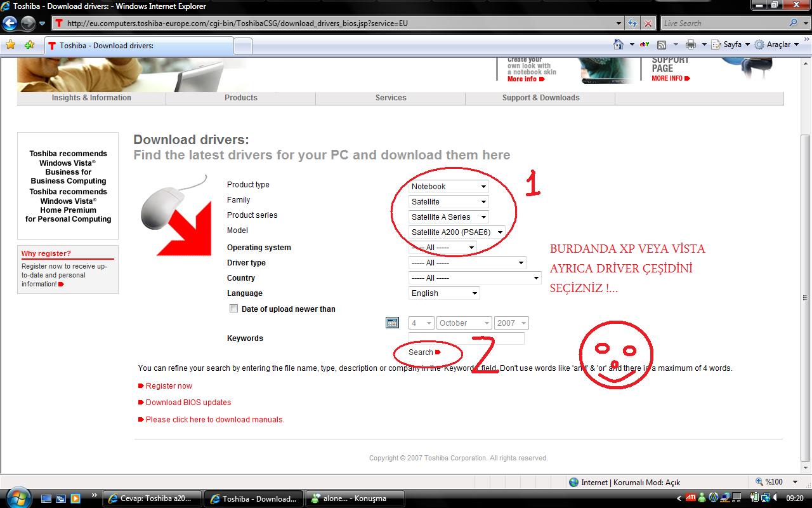Open the Operating system dropdown
The image size is (812, 508).
(442, 247)
